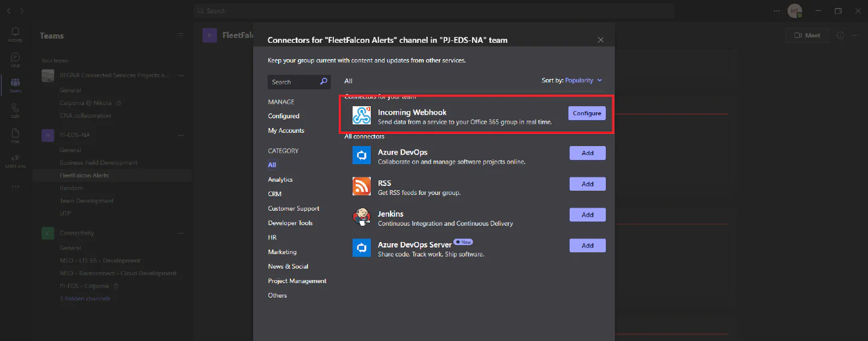Select My Accounts under Manage
The width and height of the screenshot is (868, 341).
(x=286, y=130)
